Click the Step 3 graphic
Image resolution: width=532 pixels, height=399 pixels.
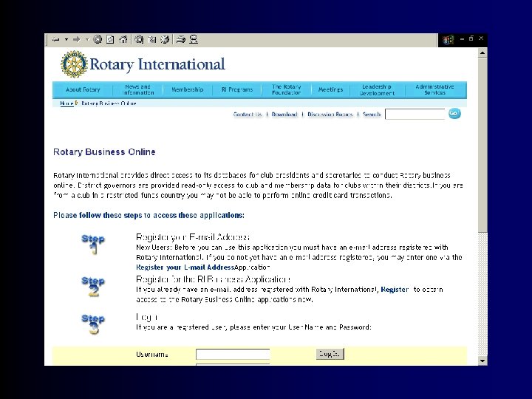(x=93, y=324)
